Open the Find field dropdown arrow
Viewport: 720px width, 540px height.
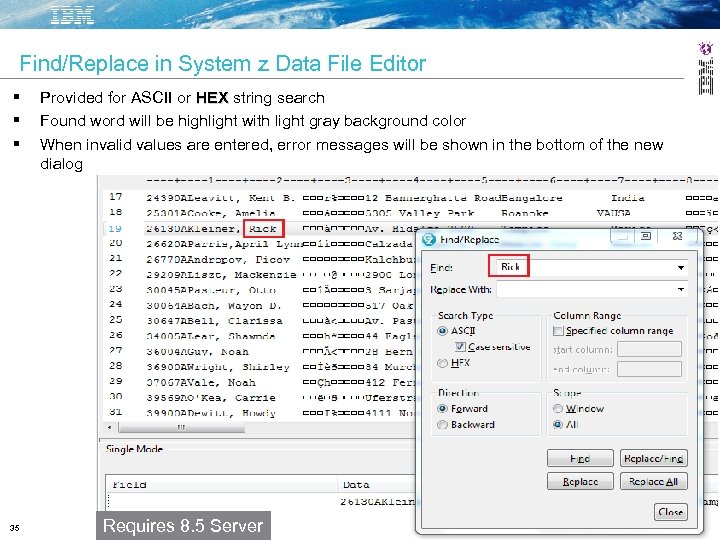[x=681, y=267]
